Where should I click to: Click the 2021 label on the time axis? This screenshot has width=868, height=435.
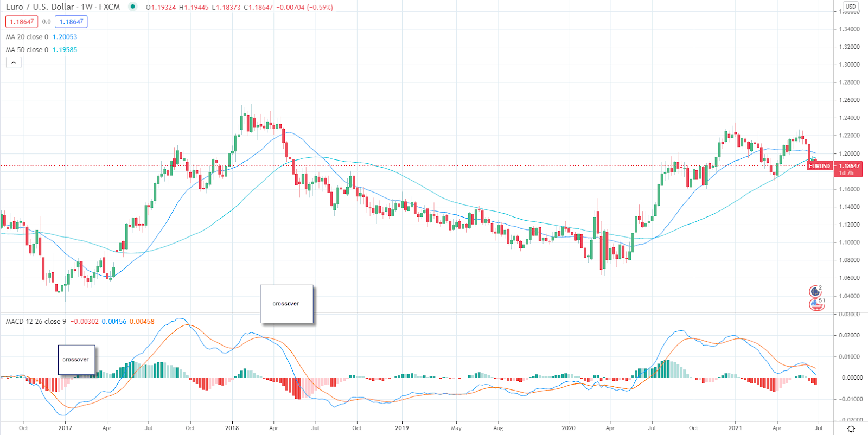pyautogui.click(x=735, y=428)
